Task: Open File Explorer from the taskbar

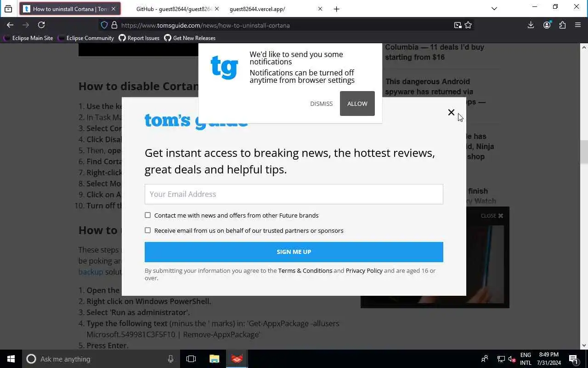Action: [214, 359]
